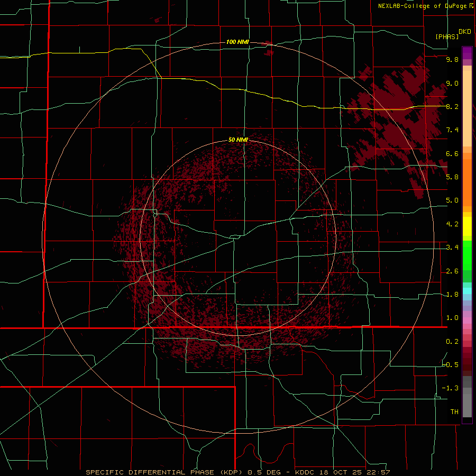Click the 3.4 color scale value

452,248
